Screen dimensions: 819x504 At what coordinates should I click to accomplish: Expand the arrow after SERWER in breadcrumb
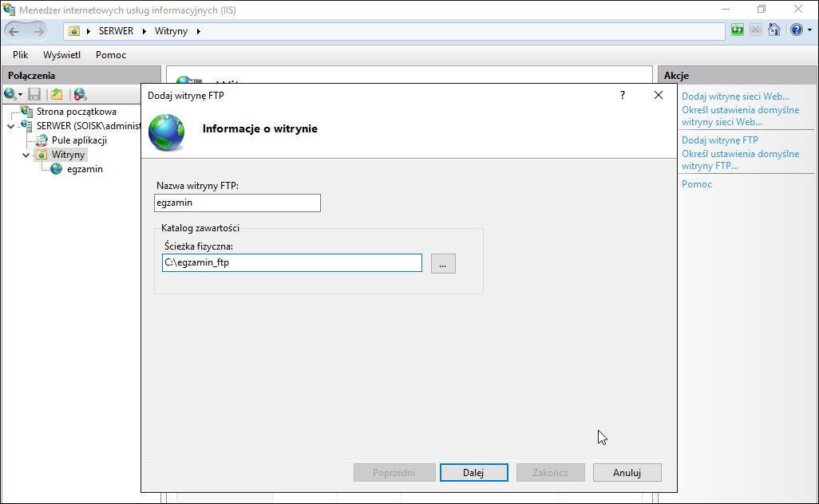point(144,31)
